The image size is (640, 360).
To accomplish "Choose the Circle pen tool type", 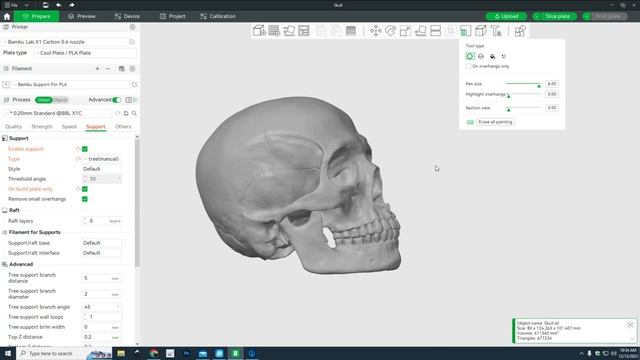I will 470,56.
